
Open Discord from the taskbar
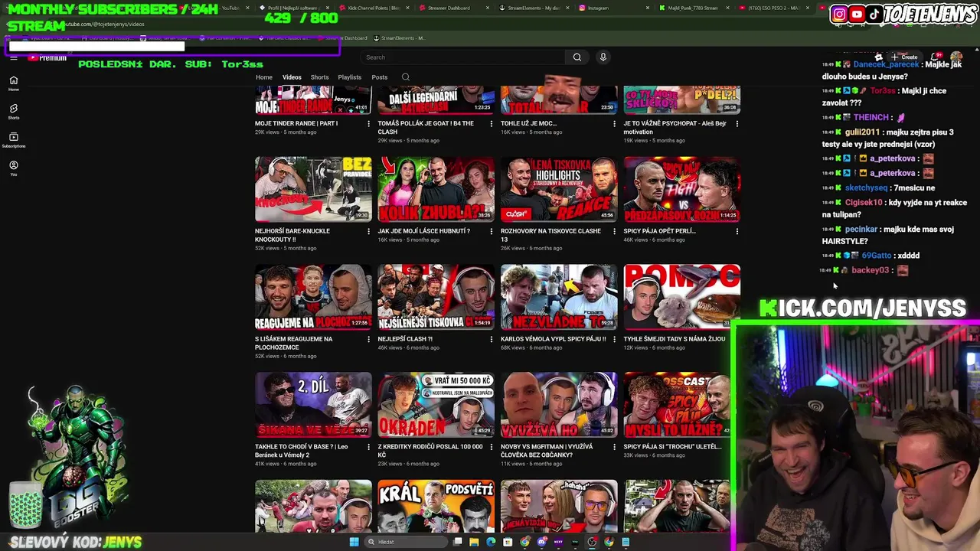point(541,542)
